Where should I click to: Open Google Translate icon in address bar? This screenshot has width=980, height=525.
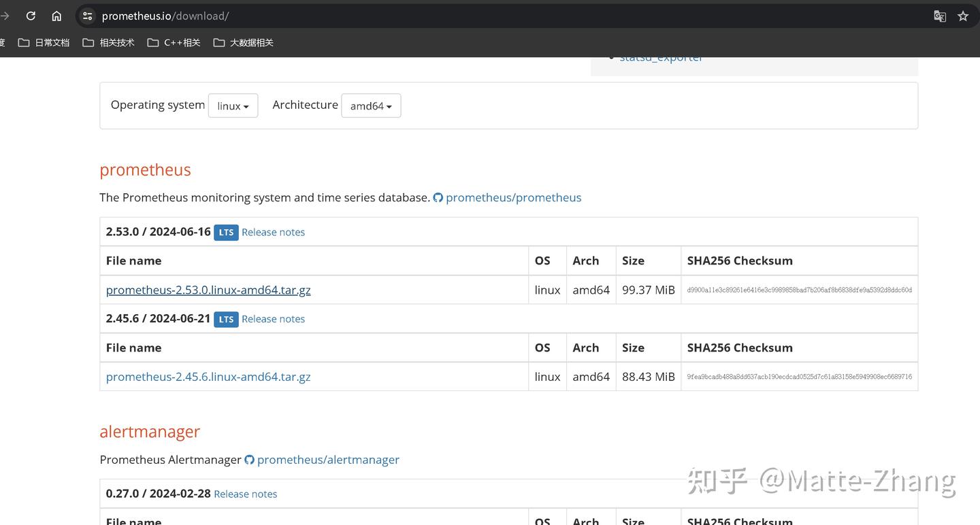tap(940, 15)
